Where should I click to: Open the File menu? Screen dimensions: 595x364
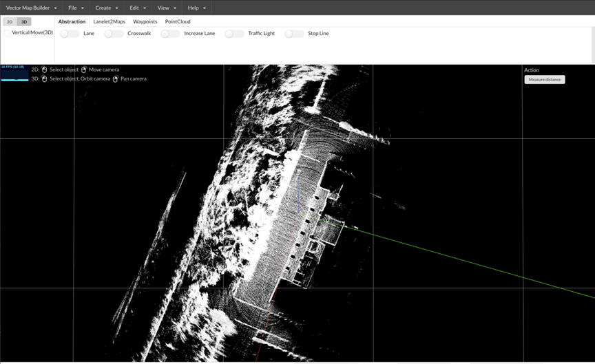[x=76, y=8]
